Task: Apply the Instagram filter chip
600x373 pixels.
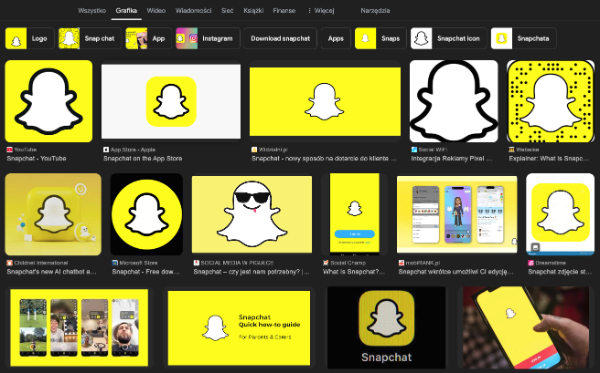Action: (208, 38)
